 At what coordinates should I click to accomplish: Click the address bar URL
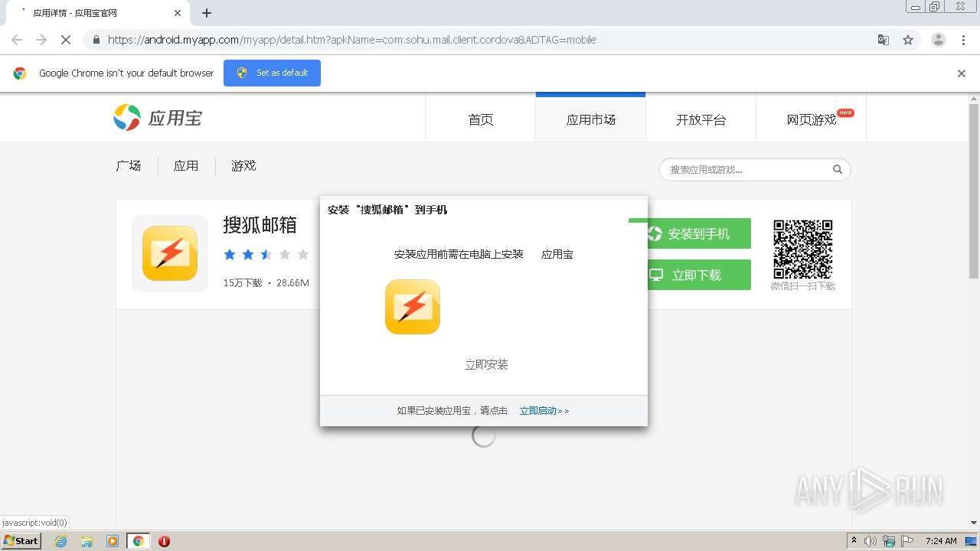(352, 40)
